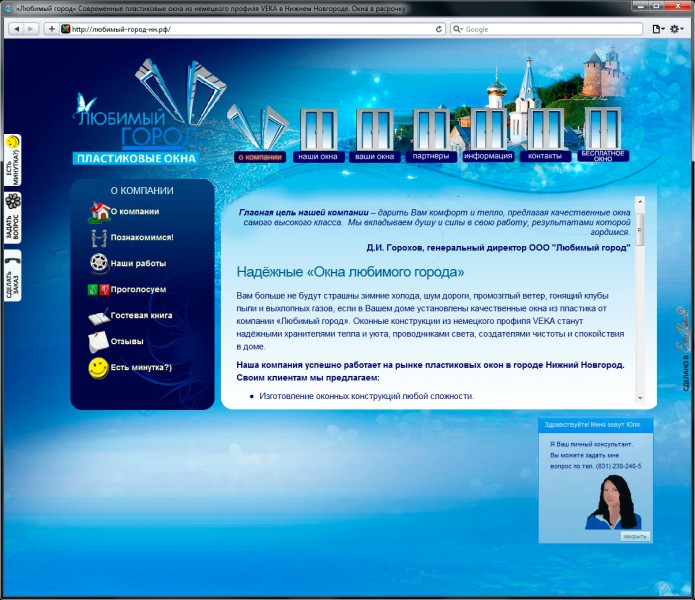This screenshot has height=600, width=695.
Task: Open the page menu icon
Action: pos(658,29)
